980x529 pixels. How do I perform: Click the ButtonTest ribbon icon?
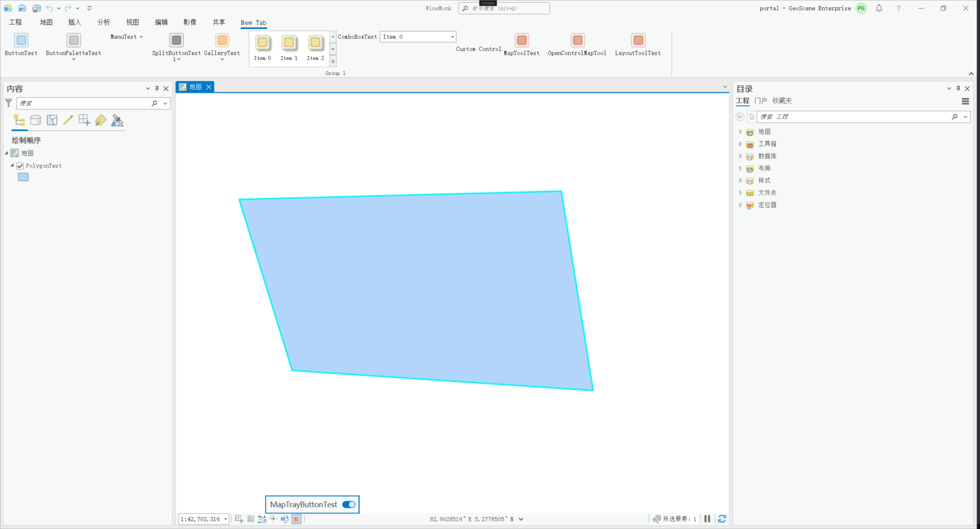(x=21, y=40)
